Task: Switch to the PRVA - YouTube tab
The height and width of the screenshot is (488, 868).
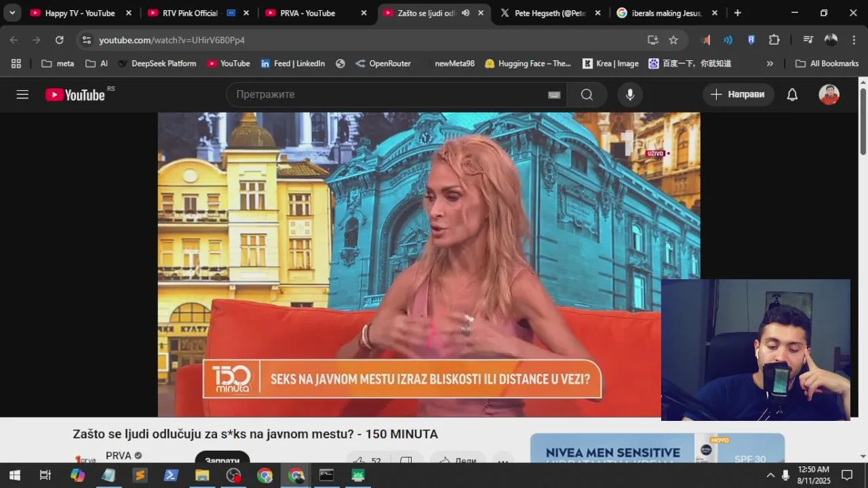Action: (309, 13)
